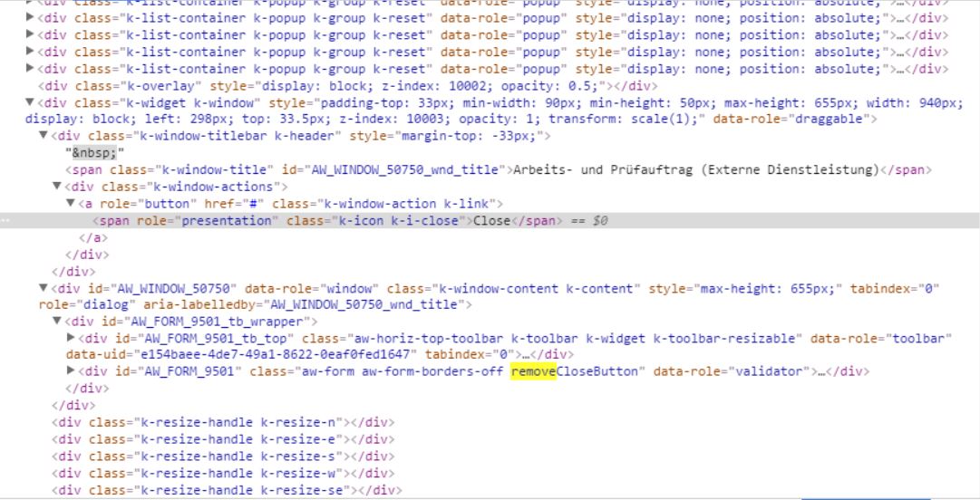Screen dimensions: 980x500
Task: Select the k-overlay div row
Action: point(347,85)
